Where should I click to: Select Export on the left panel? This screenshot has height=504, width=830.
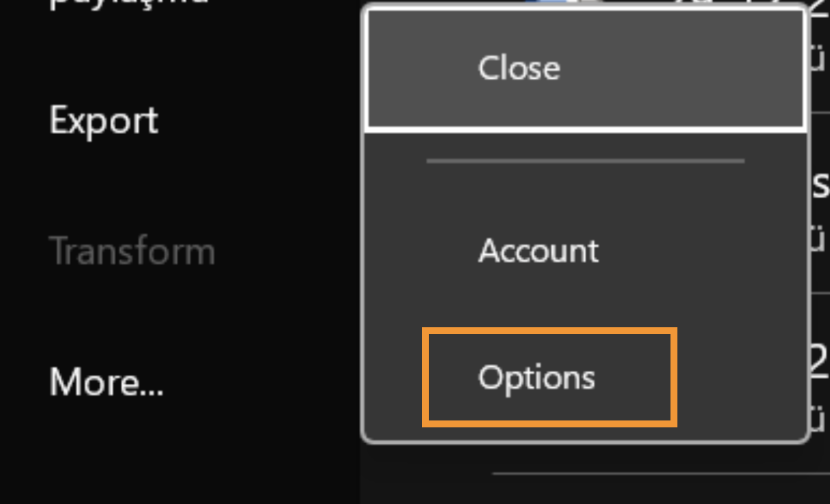pos(104,121)
